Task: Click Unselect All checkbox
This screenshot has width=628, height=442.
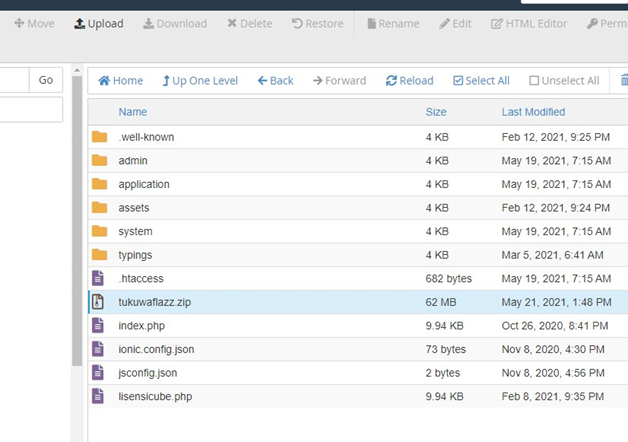Action: 564,81
